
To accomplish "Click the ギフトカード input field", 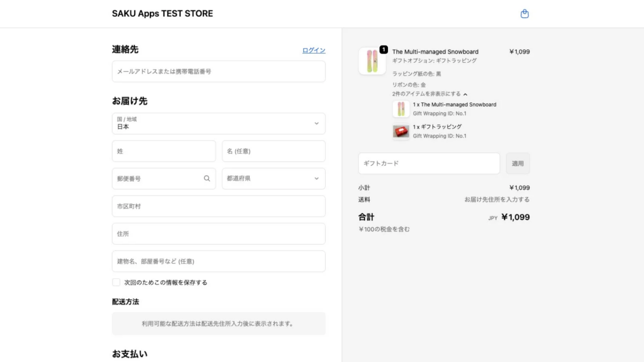I will tap(428, 163).
